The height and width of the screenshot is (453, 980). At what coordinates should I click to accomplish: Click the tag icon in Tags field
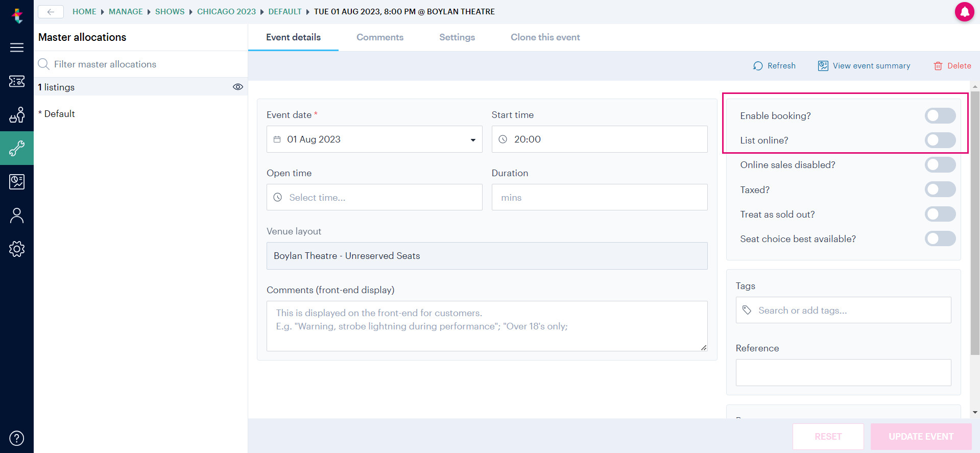click(747, 310)
